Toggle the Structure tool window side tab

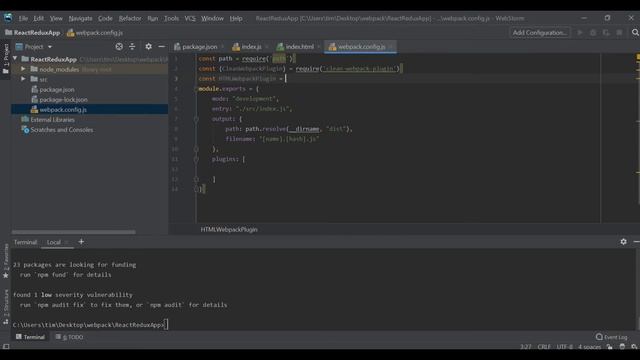click(5, 307)
